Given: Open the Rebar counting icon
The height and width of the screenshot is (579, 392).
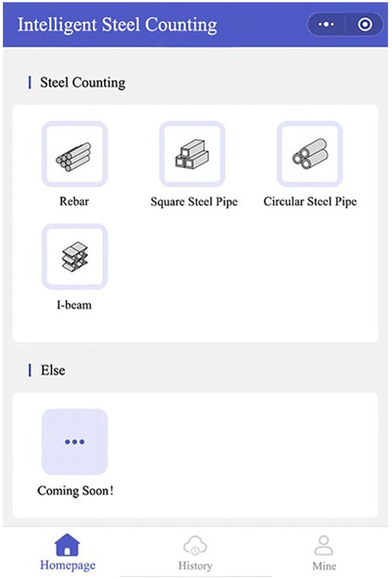Looking at the screenshot, I should click(74, 154).
